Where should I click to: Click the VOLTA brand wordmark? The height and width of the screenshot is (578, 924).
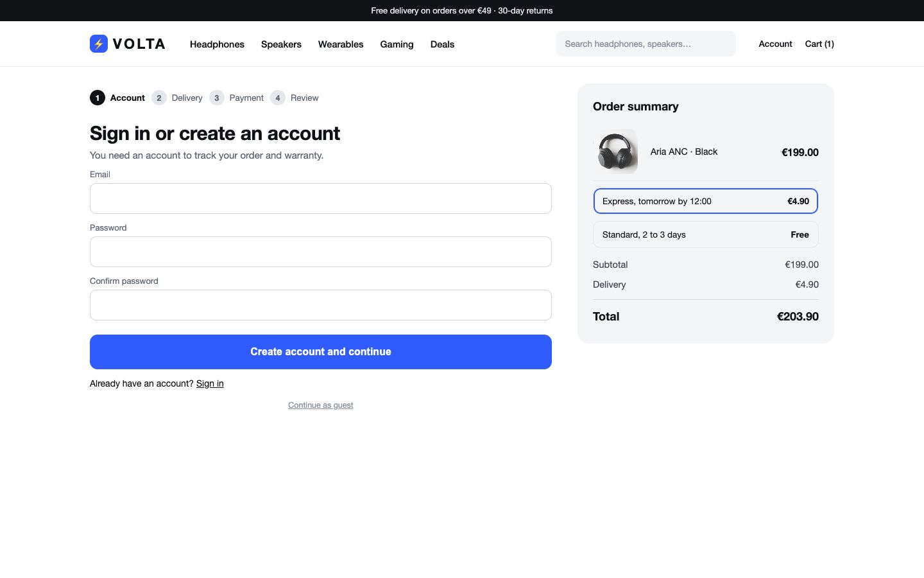pyautogui.click(x=139, y=44)
